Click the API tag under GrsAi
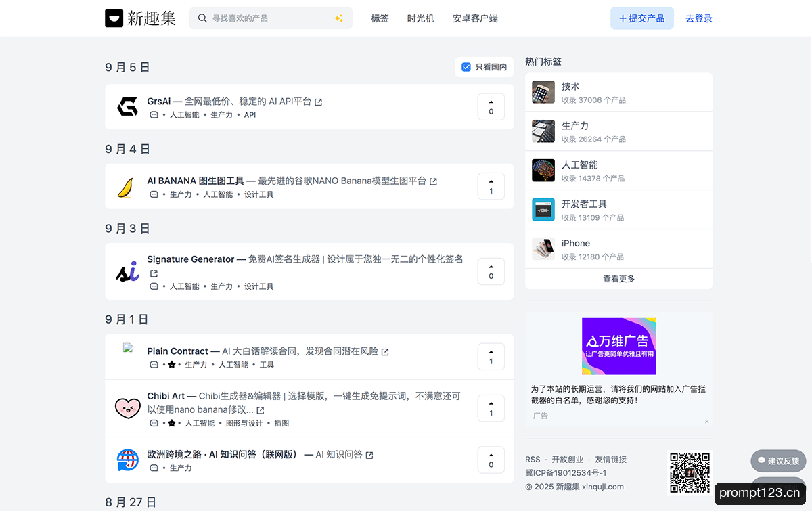Viewport: 812px width, 511px height. [x=250, y=115]
